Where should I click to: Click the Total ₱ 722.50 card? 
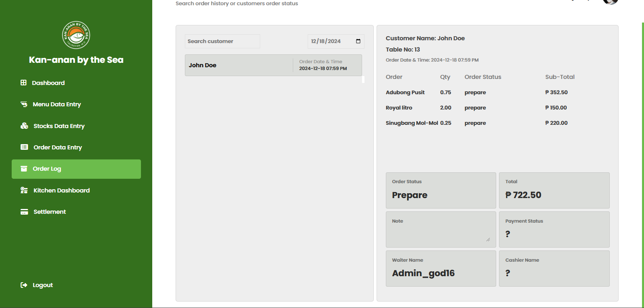click(554, 190)
